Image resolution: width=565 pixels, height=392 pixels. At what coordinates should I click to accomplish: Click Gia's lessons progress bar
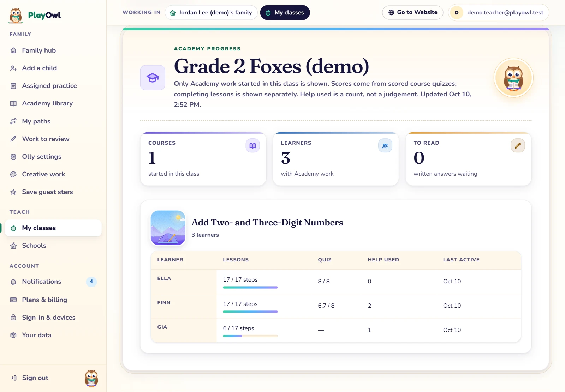(250, 336)
